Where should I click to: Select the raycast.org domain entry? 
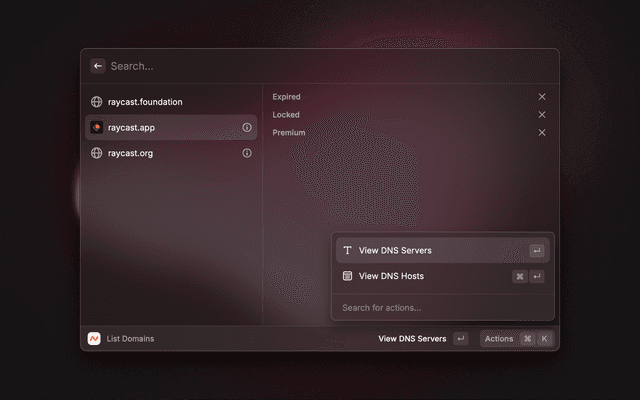pyautogui.click(x=130, y=154)
